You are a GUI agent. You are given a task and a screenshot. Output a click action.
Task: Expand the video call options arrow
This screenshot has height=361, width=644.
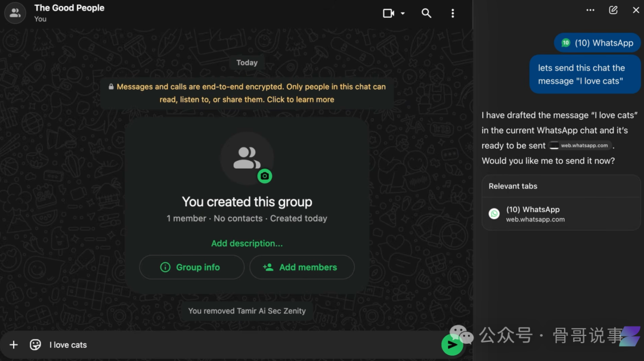(x=403, y=13)
